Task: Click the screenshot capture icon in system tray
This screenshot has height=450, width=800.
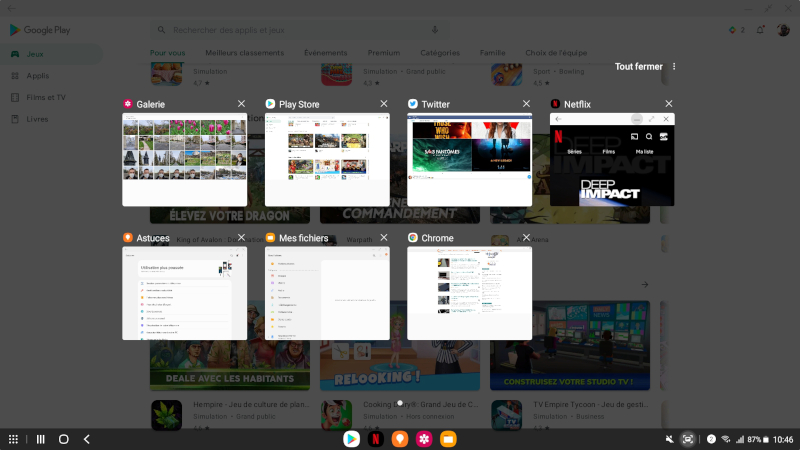Action: (x=688, y=439)
